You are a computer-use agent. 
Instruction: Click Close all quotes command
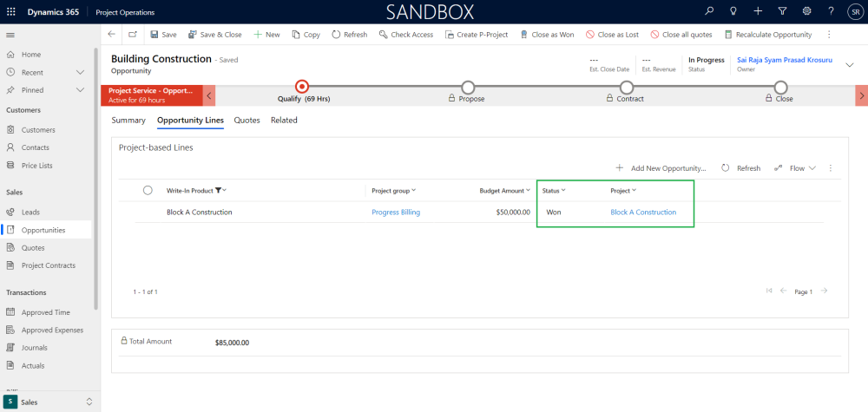tap(681, 35)
